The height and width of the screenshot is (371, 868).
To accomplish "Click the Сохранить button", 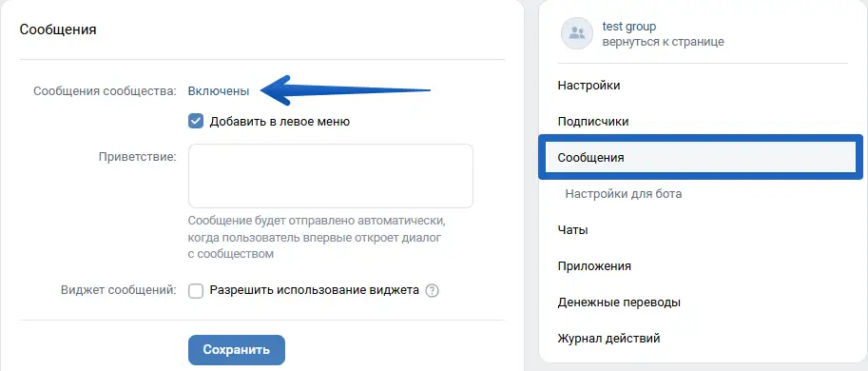I will [x=237, y=350].
